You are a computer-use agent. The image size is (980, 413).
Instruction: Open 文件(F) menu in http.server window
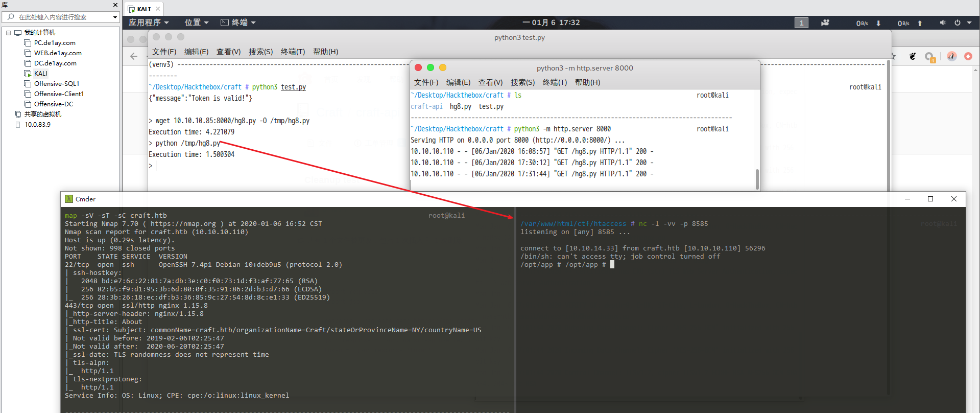[x=426, y=82]
